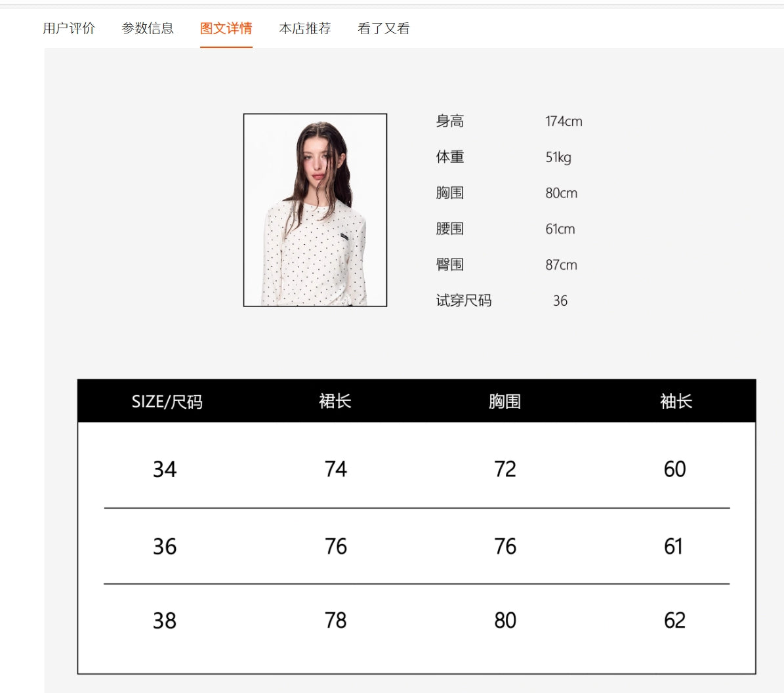Click skirt length 74 for size 34
Viewport: 784px width, 693px height.
(335, 469)
